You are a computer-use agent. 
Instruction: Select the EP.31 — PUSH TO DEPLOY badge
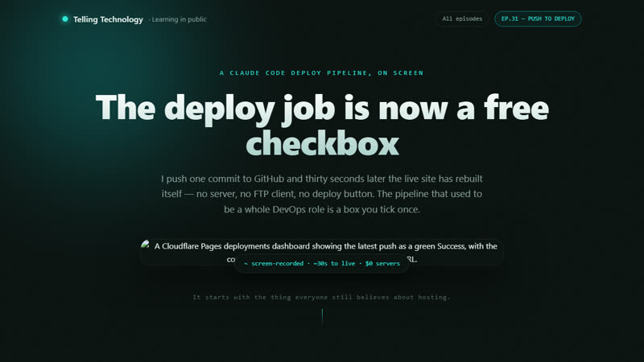click(538, 19)
